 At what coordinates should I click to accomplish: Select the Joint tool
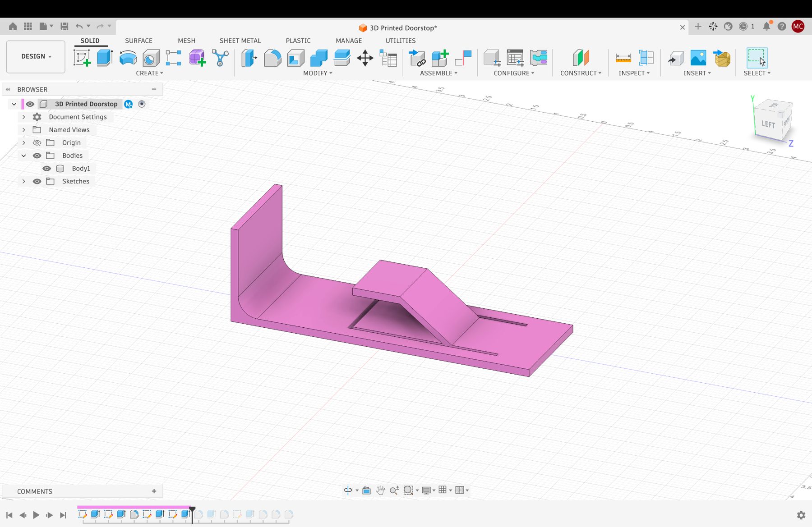point(463,58)
